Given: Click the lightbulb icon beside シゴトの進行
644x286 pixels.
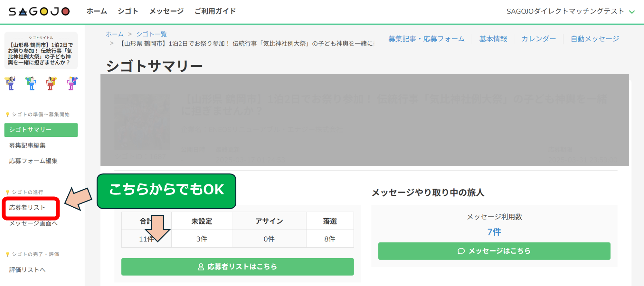Looking at the screenshot, I should point(7,192).
